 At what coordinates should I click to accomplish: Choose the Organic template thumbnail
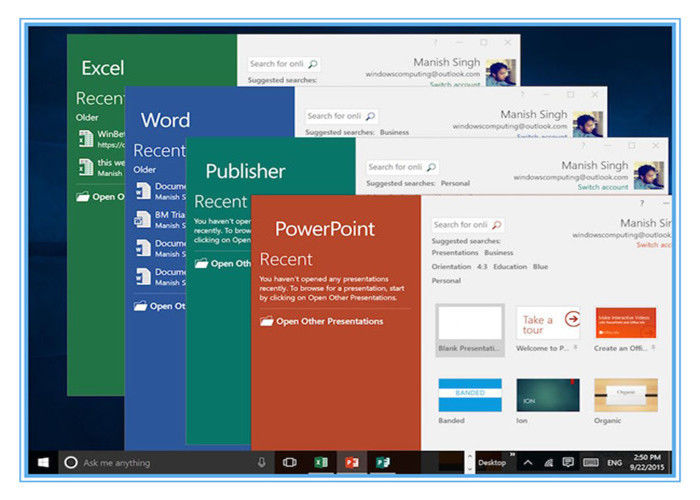pyautogui.click(x=626, y=395)
